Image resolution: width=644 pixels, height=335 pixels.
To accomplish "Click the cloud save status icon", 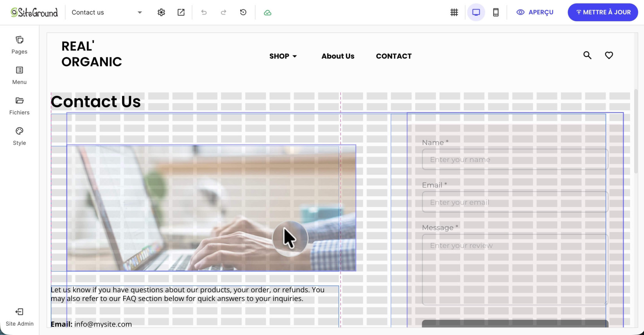I will coord(268,13).
